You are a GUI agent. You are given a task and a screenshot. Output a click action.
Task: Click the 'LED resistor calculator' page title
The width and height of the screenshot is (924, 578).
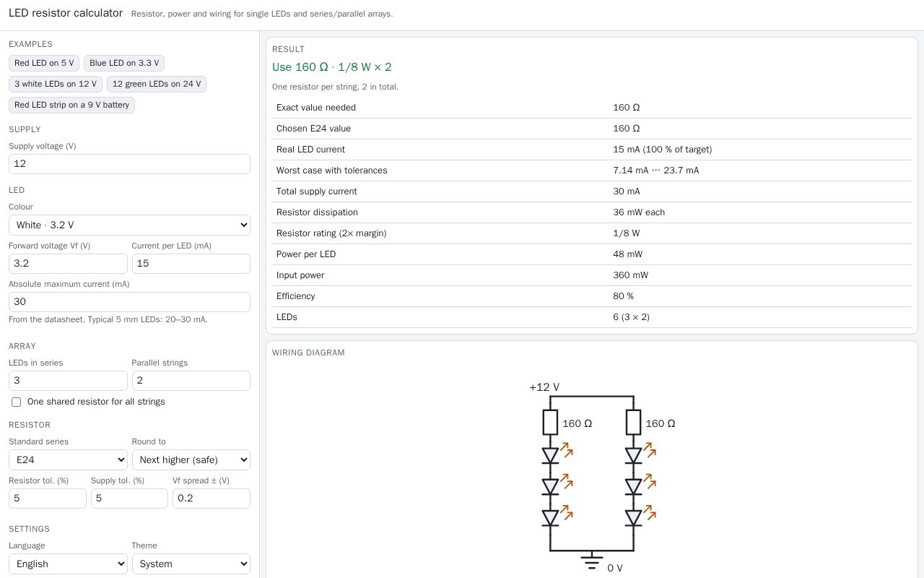click(x=66, y=13)
